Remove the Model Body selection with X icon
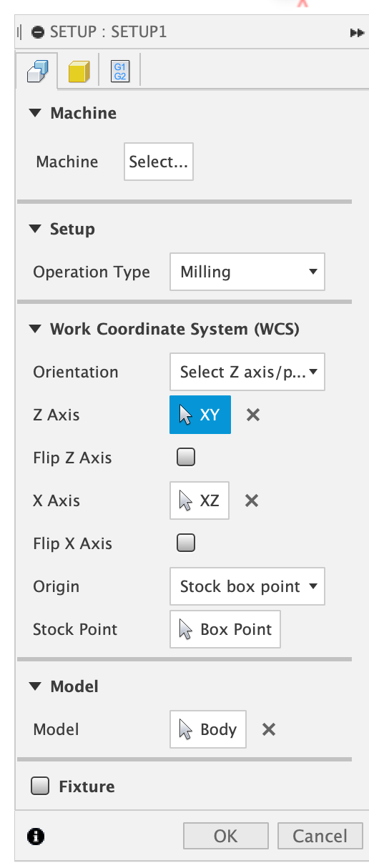Viewport: 369px width, 868px height. tap(268, 729)
